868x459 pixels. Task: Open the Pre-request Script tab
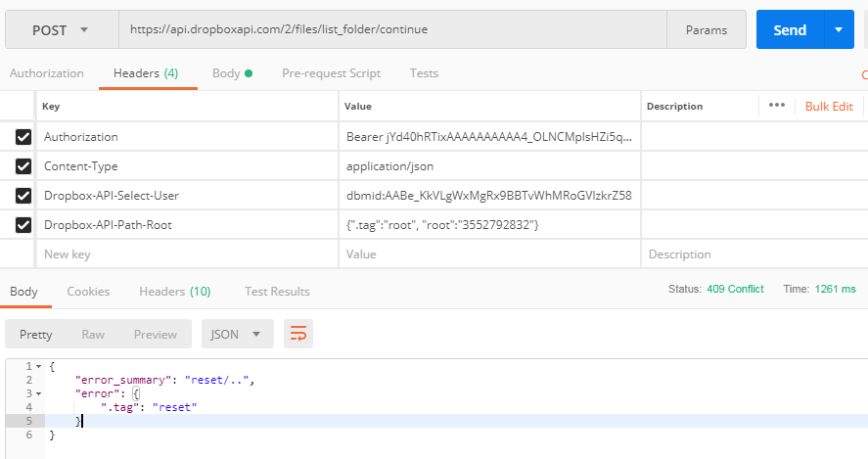[x=331, y=73]
